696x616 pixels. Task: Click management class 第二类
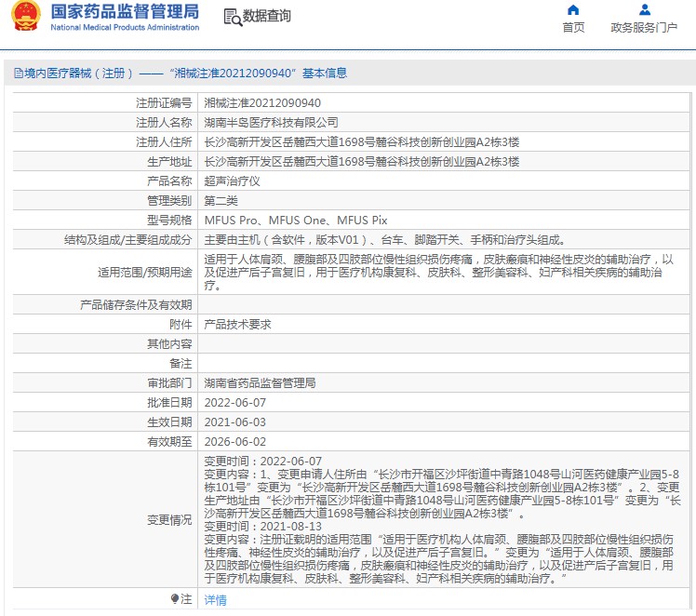221,201
